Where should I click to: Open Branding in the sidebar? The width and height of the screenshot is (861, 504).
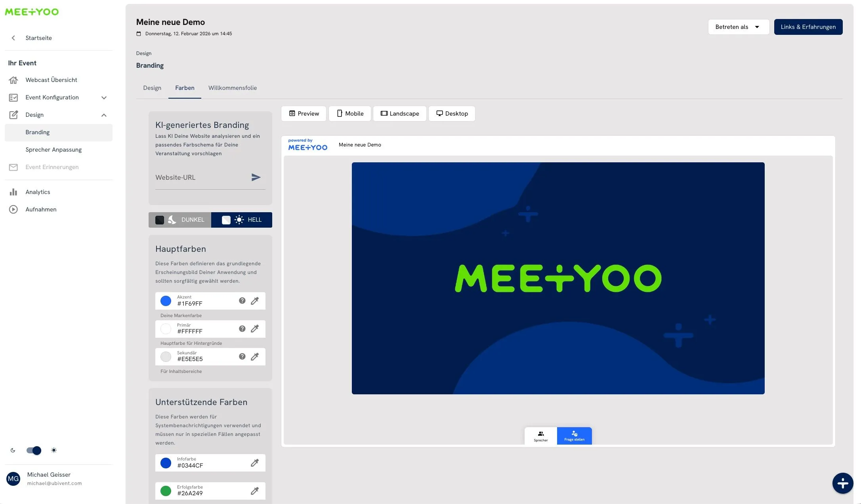[59, 132]
